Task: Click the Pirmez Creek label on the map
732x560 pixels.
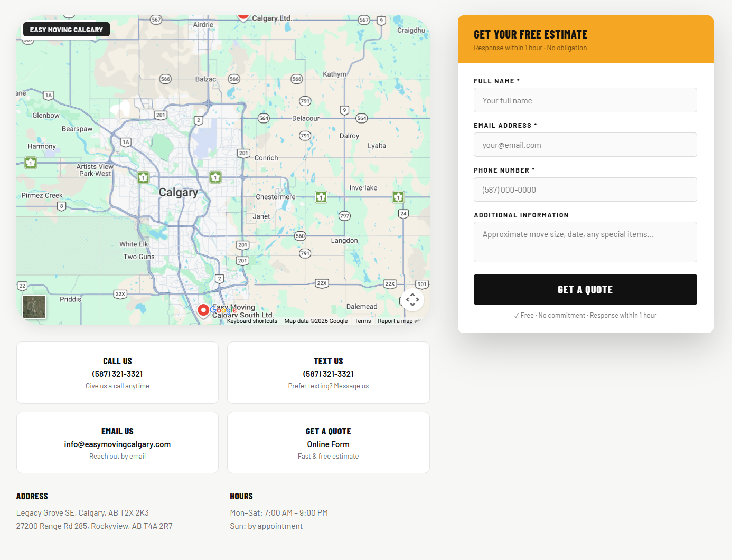Action: [42, 195]
